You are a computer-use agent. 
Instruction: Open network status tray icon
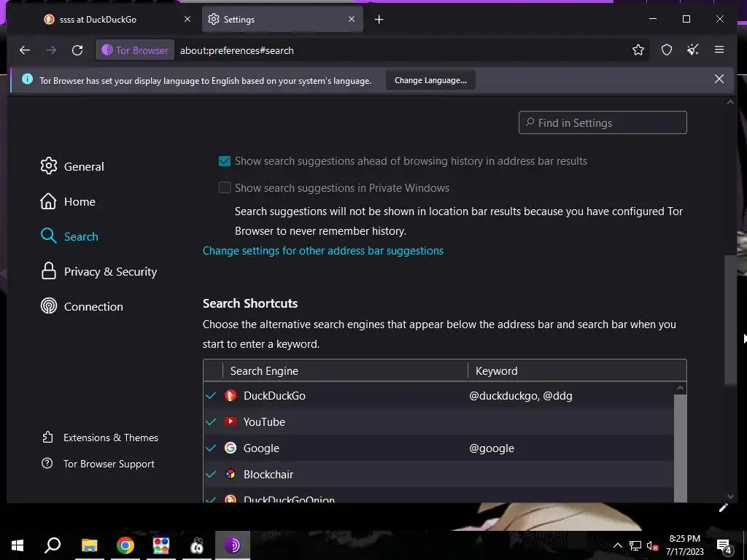click(635, 545)
